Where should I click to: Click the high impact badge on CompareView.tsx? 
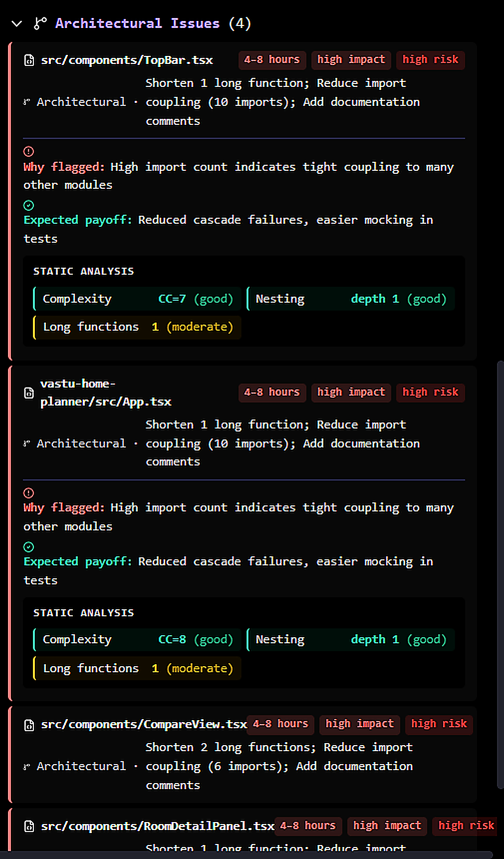click(360, 724)
